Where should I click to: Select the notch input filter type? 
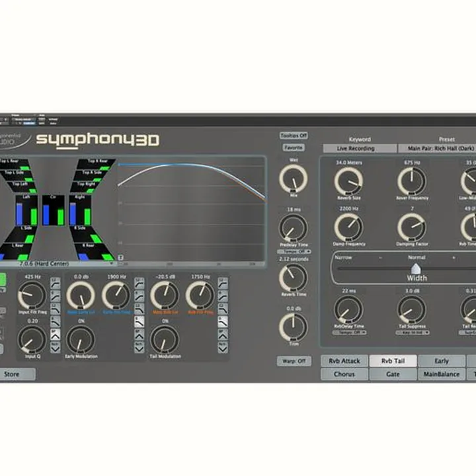pyautogui.click(x=55, y=347)
